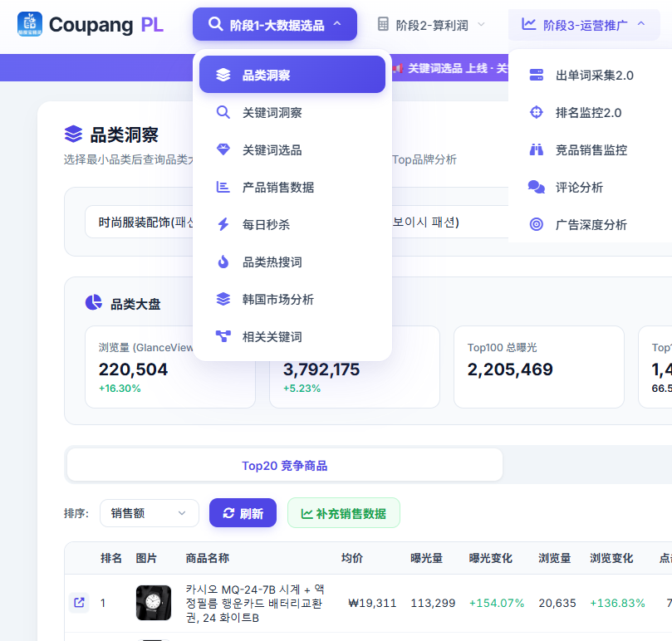This screenshot has width=672, height=641.
Task: Click the Coupang PL logo icon
Action: pyautogui.click(x=30, y=24)
